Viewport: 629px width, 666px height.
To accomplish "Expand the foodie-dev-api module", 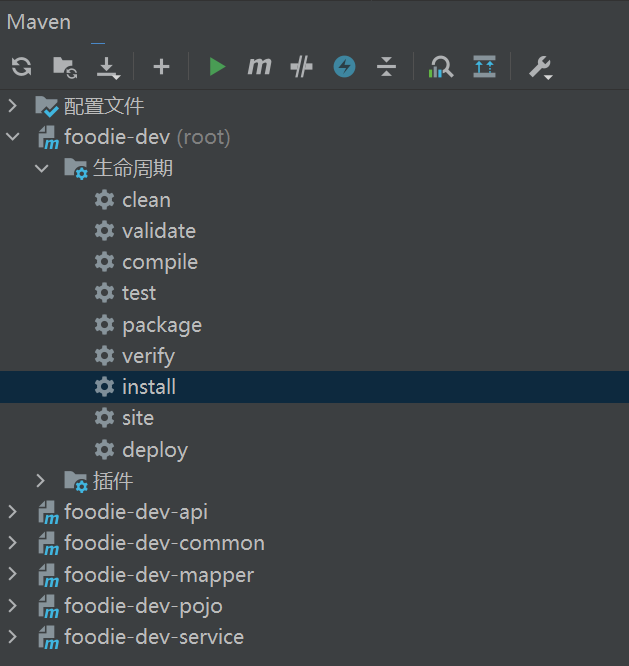I will tap(13, 512).
